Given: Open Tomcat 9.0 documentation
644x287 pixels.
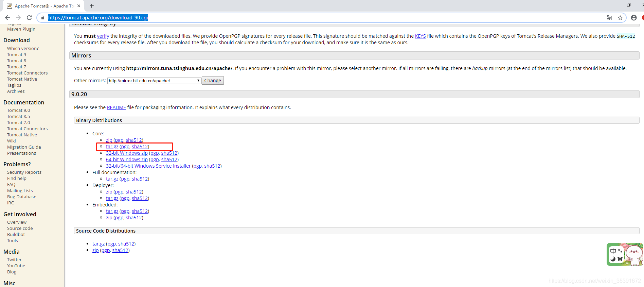Looking at the screenshot, I should (x=18, y=111).
